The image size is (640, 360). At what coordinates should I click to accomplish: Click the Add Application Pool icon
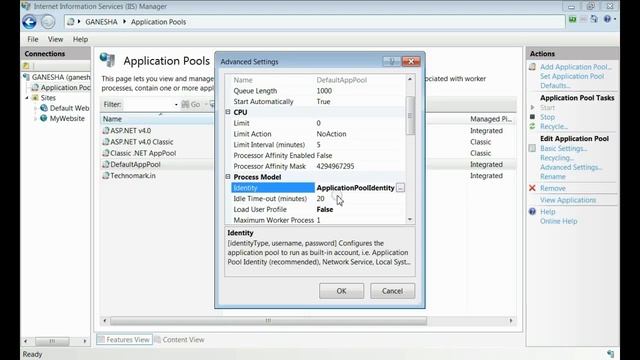532,67
